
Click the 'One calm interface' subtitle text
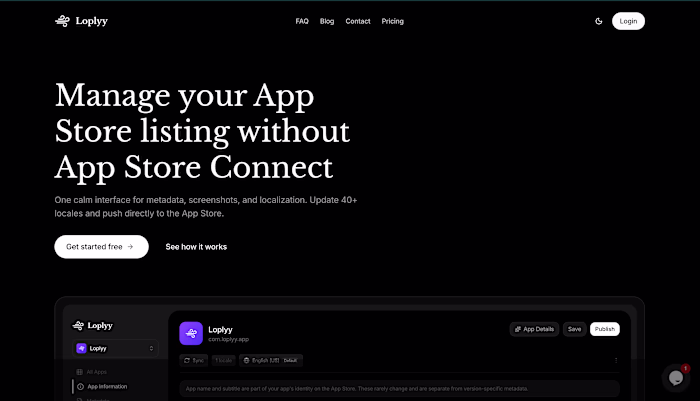click(x=206, y=207)
